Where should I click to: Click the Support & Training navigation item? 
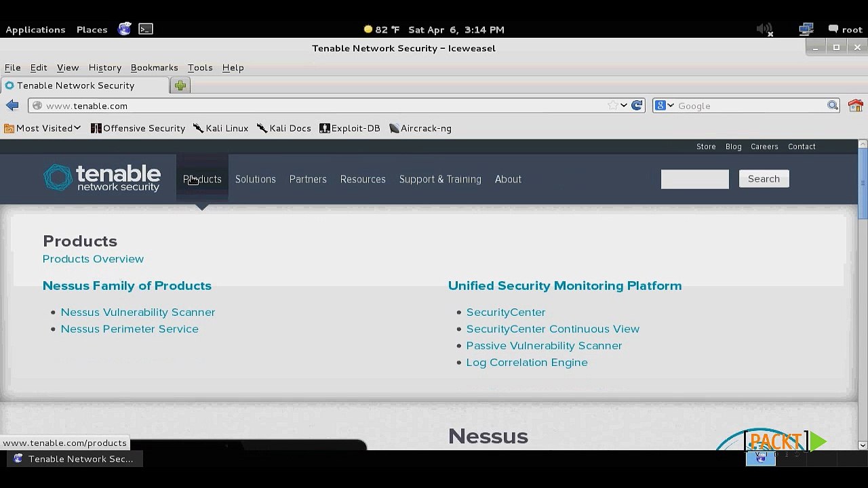pyautogui.click(x=440, y=179)
